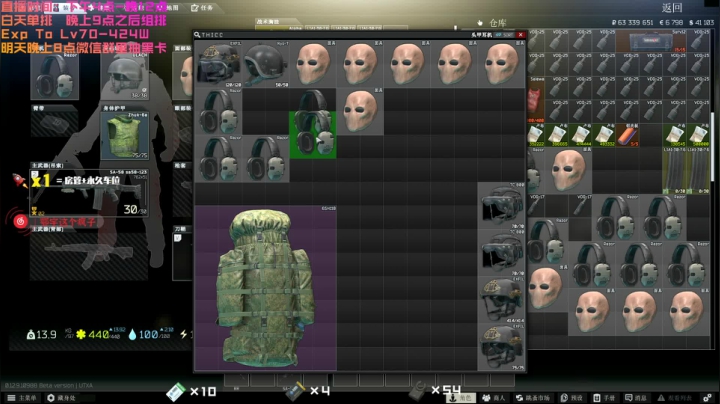The height and width of the screenshot is (404, 720).
Task: Select the Zhuk-6a body armor slot
Action: point(125,136)
